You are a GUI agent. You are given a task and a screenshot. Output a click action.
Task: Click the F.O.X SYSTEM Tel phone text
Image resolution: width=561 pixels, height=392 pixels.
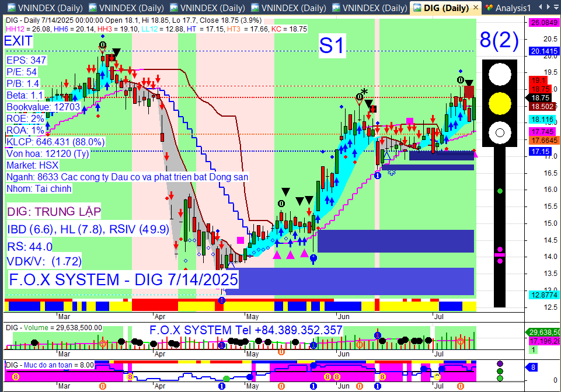246,330
